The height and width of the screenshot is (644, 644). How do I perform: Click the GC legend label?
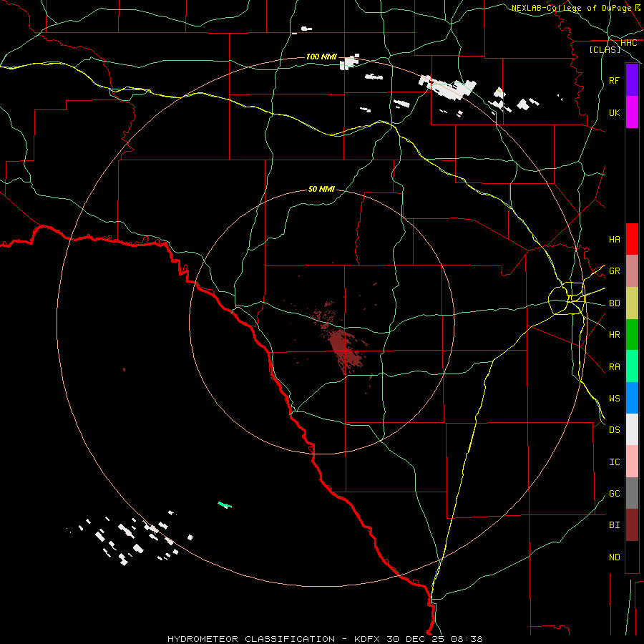coord(614,494)
